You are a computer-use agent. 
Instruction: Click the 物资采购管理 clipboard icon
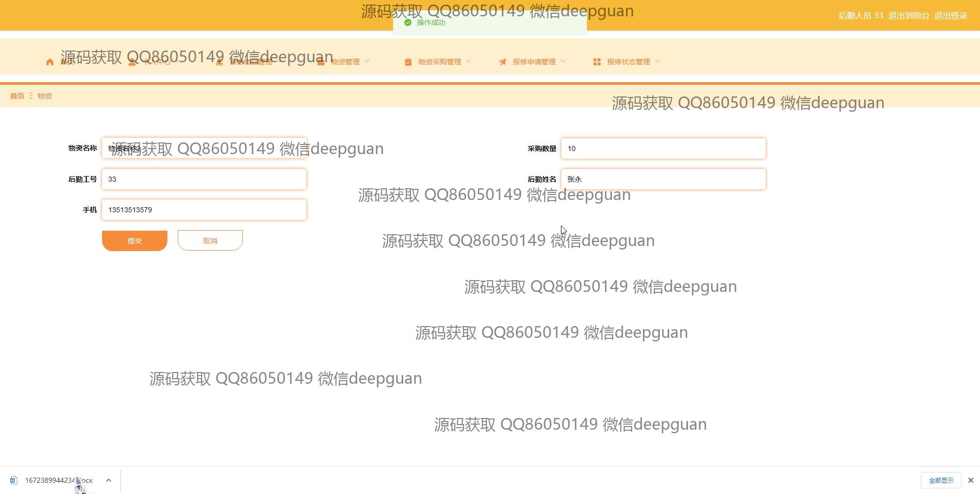pos(408,62)
